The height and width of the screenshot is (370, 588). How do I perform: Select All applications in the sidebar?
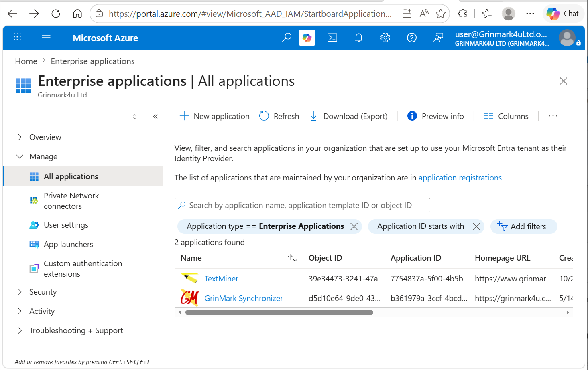pos(83,176)
